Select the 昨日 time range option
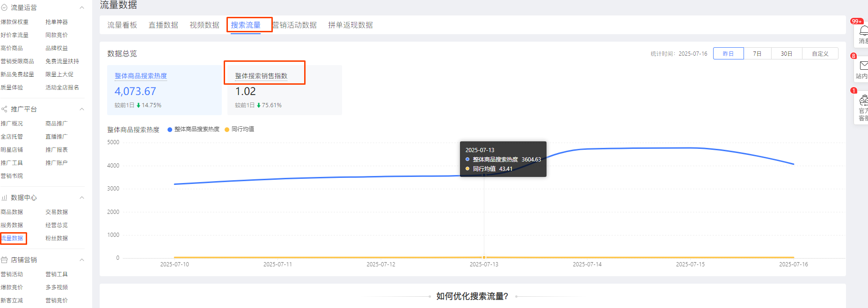The image size is (868, 308). point(728,54)
